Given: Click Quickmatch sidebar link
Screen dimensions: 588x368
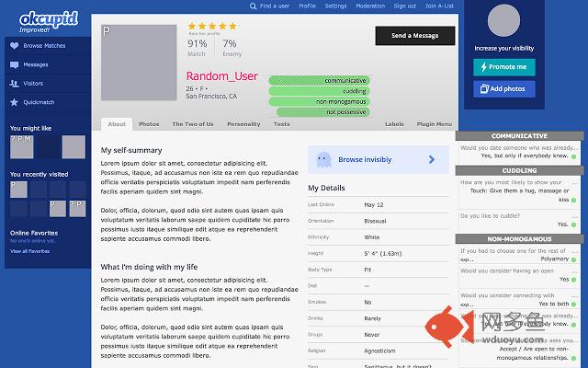Looking at the screenshot, I should tap(39, 102).
